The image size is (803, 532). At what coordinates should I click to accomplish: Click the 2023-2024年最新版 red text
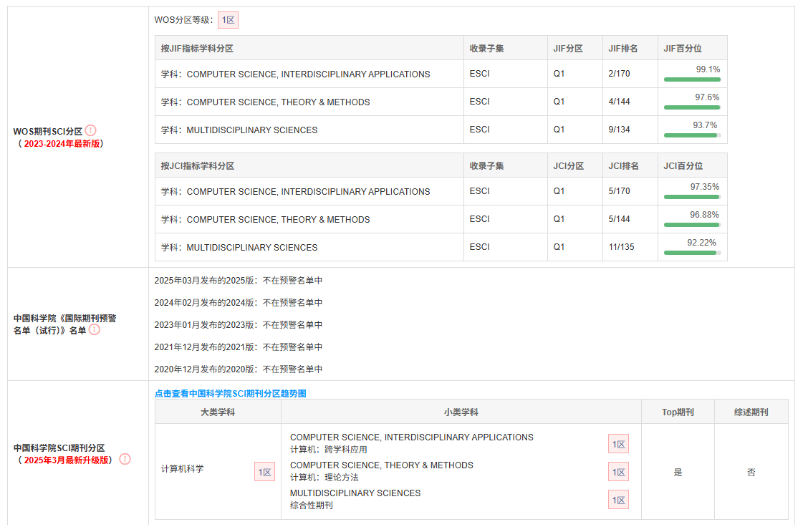click(61, 143)
